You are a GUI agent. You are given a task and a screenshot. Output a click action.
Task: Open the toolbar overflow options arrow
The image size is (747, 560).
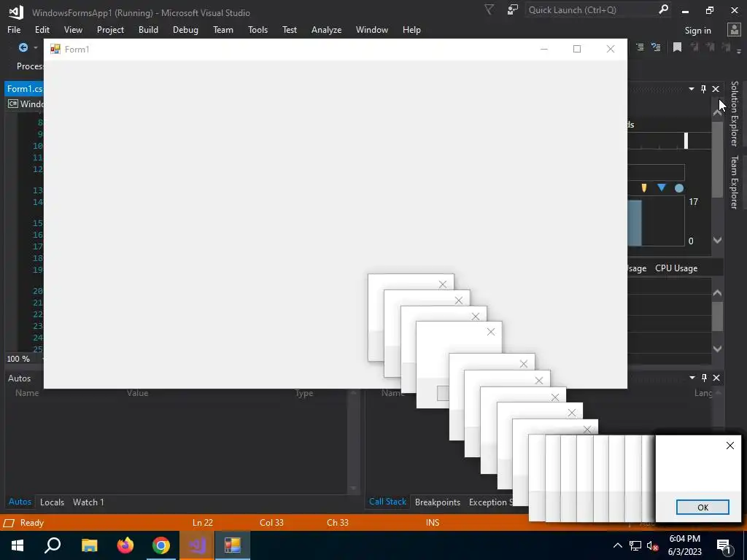click(739, 50)
